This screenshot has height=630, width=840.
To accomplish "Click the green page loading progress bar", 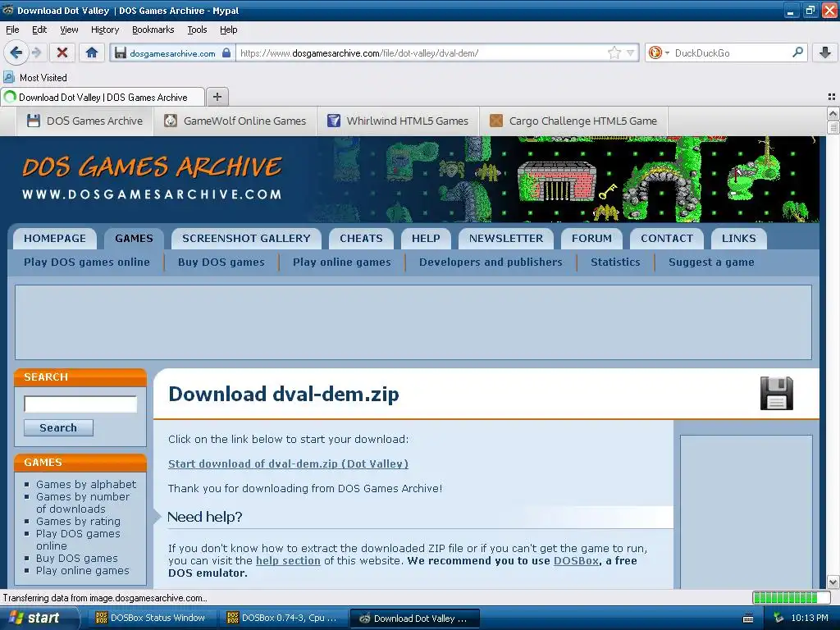I will (790, 598).
